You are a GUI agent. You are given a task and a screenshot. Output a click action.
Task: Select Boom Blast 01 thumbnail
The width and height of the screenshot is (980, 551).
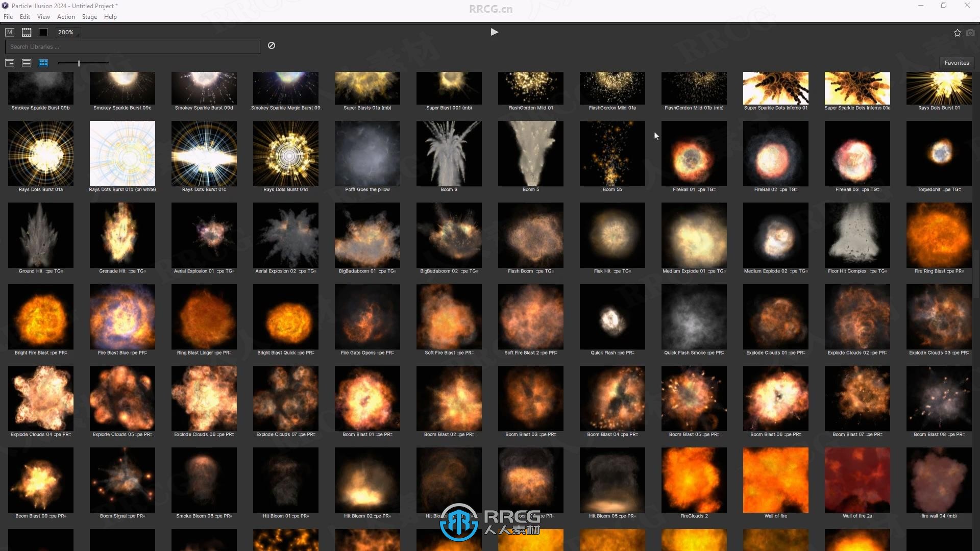pyautogui.click(x=367, y=398)
